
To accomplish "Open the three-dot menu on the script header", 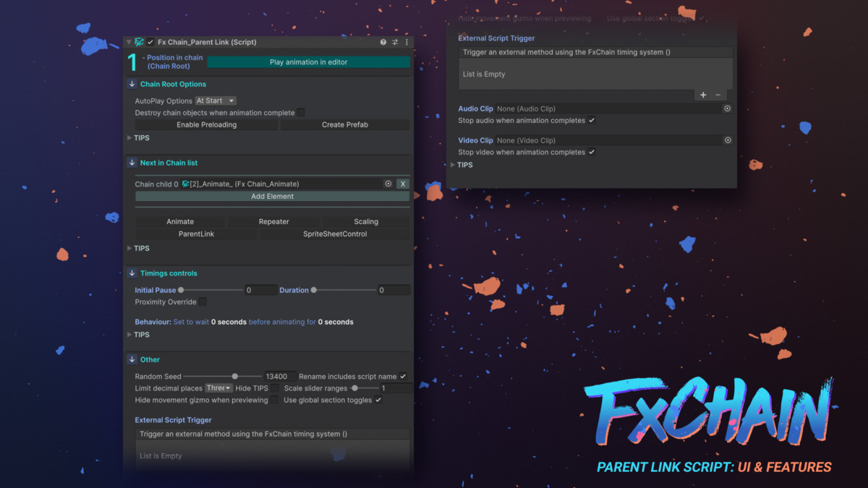I will [x=407, y=42].
